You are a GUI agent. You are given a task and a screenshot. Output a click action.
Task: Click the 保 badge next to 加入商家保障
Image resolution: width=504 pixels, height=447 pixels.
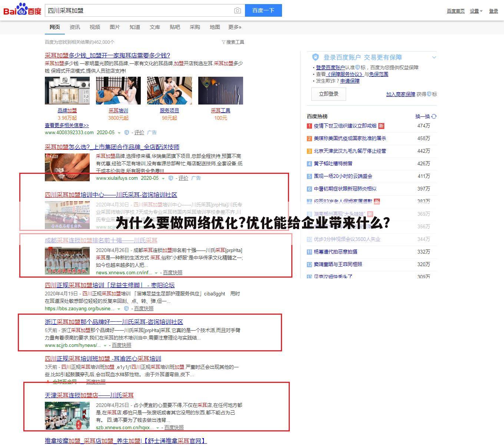[x=432, y=94]
